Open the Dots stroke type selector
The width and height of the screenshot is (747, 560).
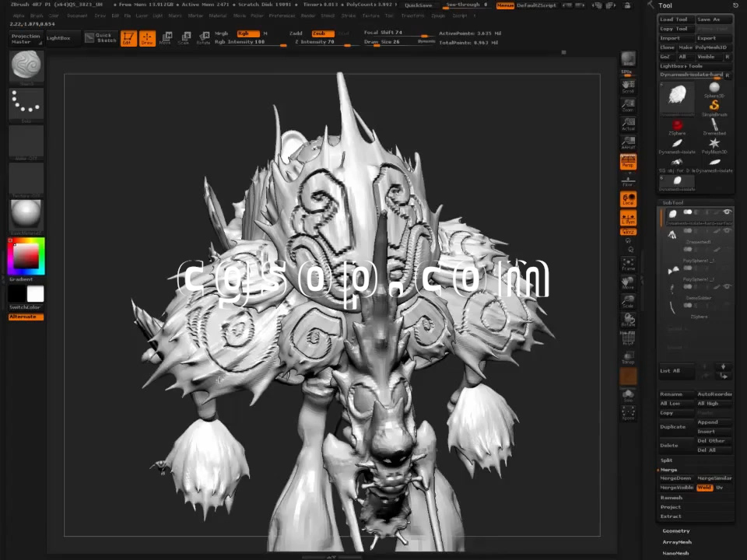click(x=26, y=103)
